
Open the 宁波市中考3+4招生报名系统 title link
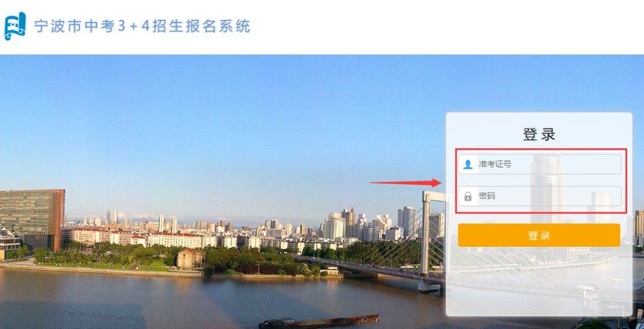click(x=142, y=26)
